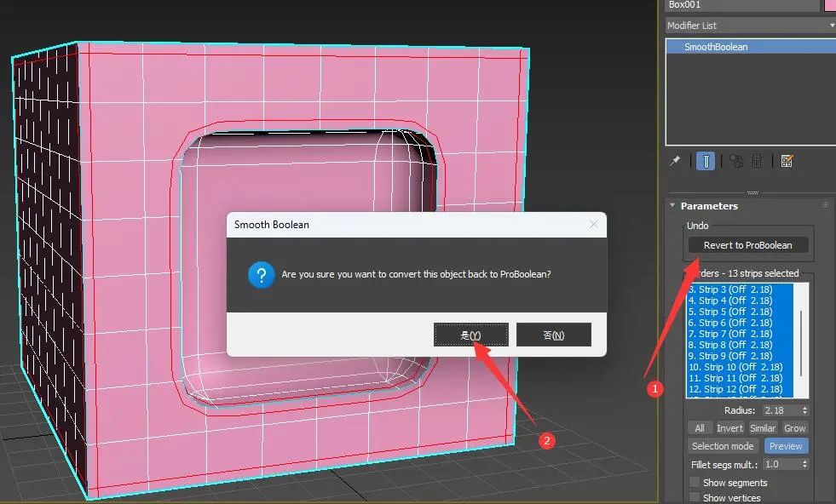Enable Show vertices checkbox

[695, 497]
